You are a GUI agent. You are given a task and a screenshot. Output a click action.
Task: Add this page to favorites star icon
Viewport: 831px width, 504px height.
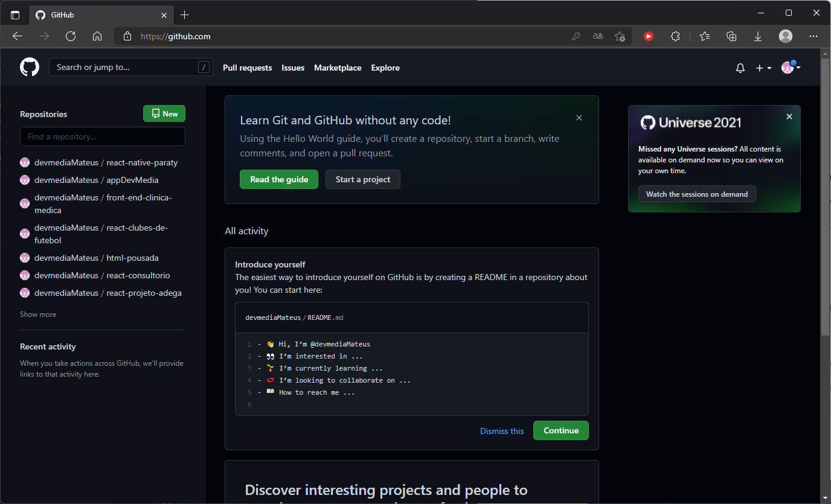[x=620, y=36]
